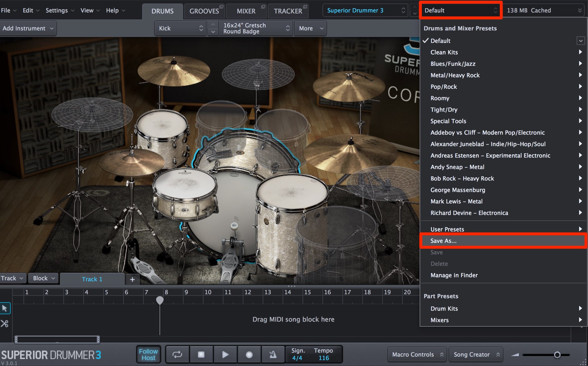Select the scissors cut tool

coord(5,323)
